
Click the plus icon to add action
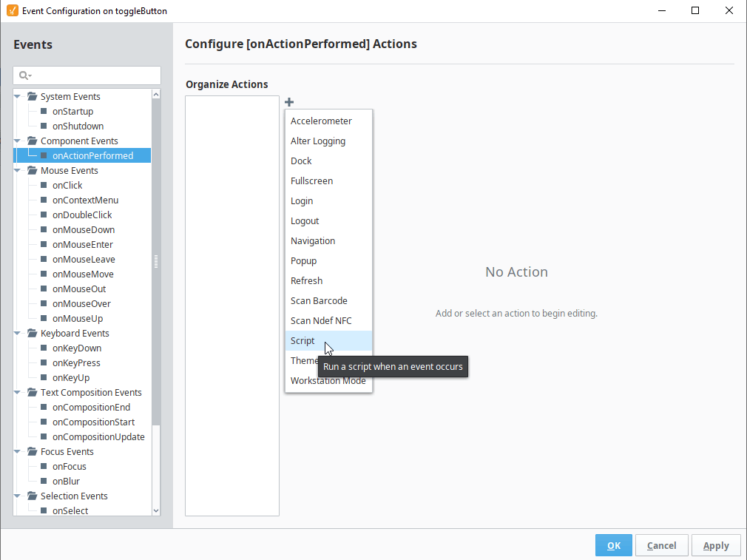(289, 102)
